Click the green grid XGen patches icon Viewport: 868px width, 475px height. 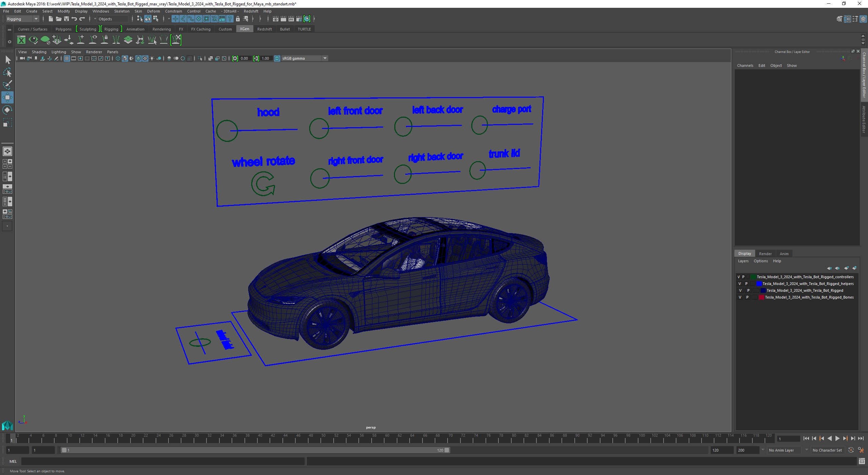[128, 40]
